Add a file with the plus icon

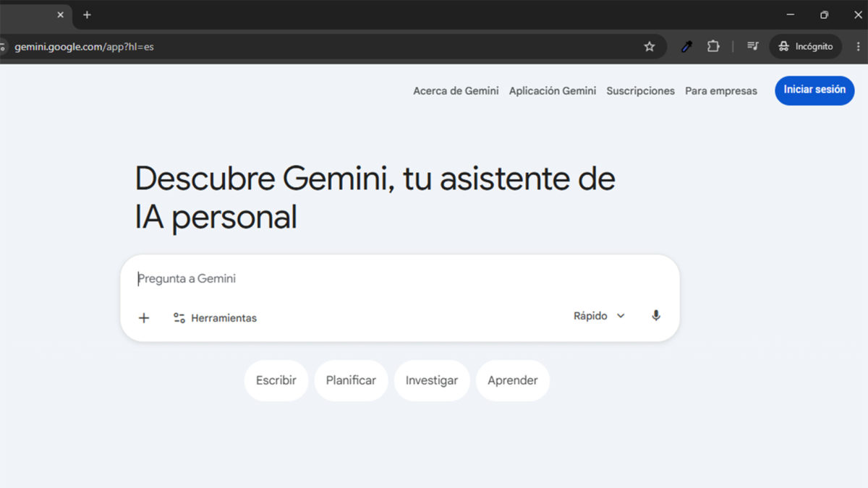click(x=144, y=317)
